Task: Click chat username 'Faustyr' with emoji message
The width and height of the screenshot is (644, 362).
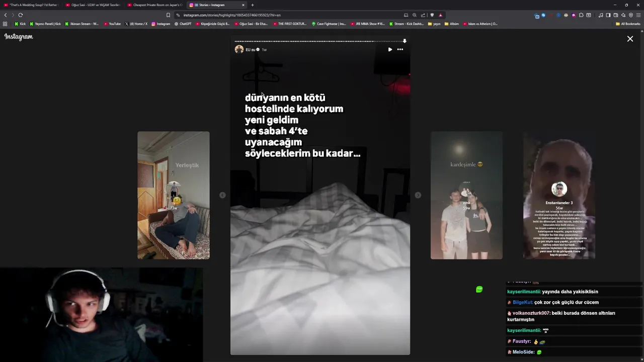Action: coord(522,341)
